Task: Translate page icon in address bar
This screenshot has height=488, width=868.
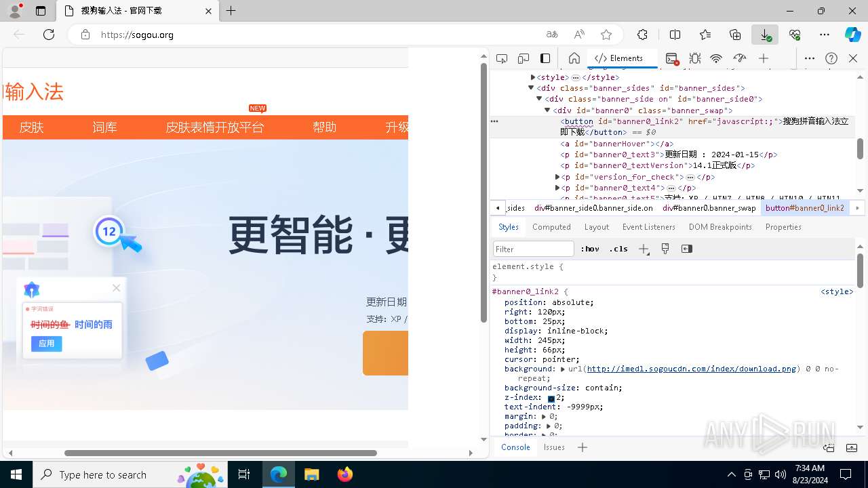Action: (552, 35)
